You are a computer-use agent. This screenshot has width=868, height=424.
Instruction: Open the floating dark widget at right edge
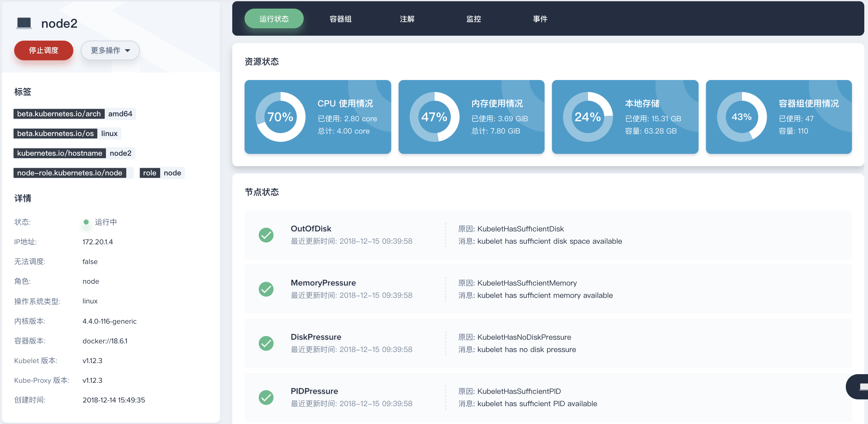click(858, 387)
